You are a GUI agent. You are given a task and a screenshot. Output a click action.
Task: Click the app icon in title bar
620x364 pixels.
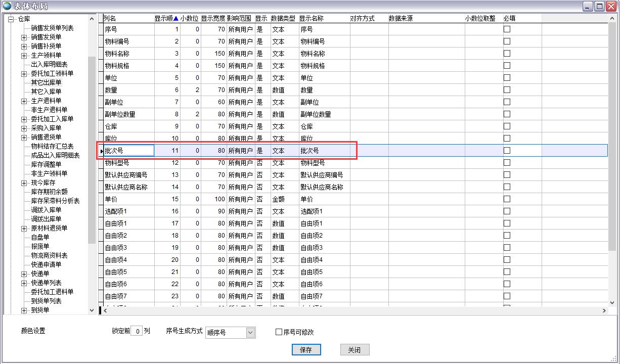(x=7, y=6)
